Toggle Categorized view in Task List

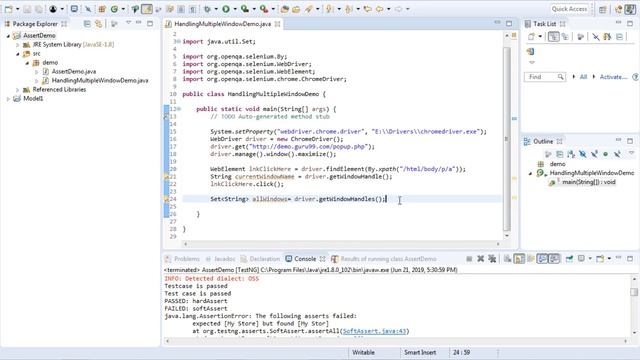tap(553, 37)
